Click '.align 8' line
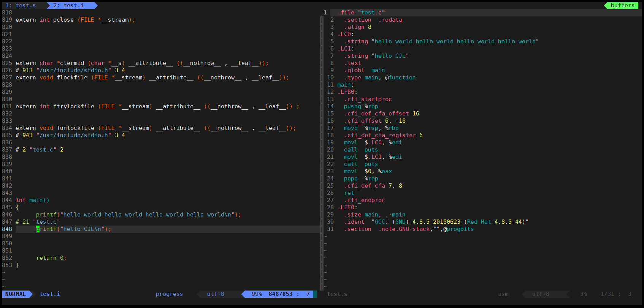Screen dimensions: 644x308 (x=358, y=27)
